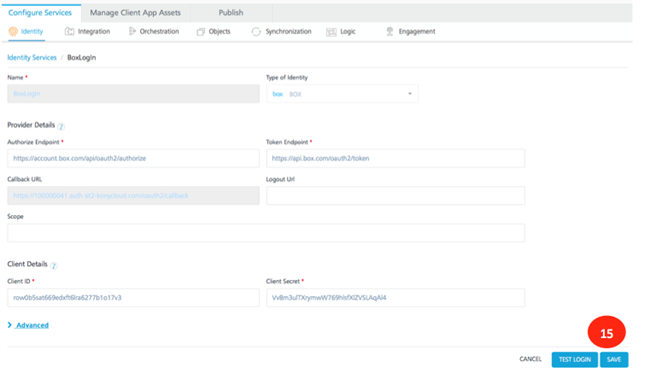Expand the Advanced section chevron
The width and height of the screenshot is (650, 385).
(10, 325)
